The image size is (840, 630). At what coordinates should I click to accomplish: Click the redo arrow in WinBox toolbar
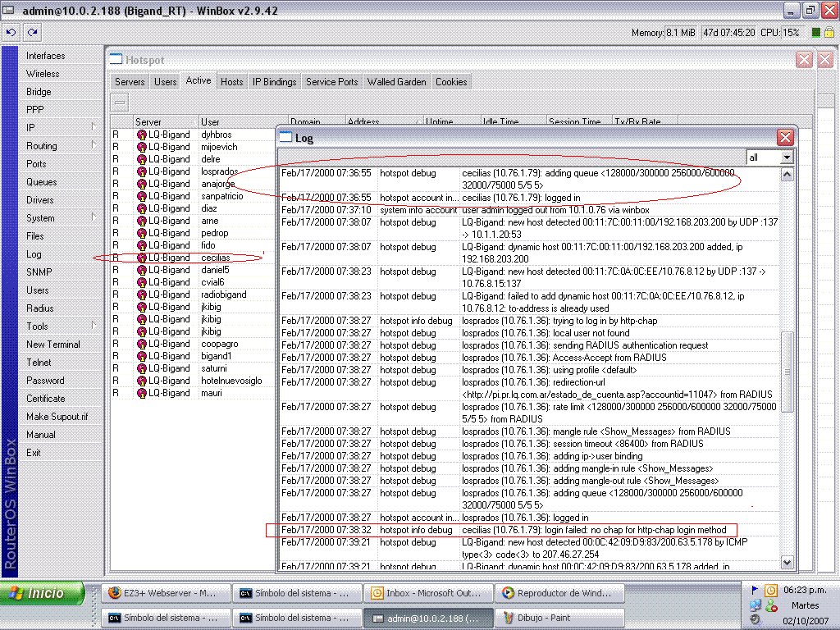point(31,32)
